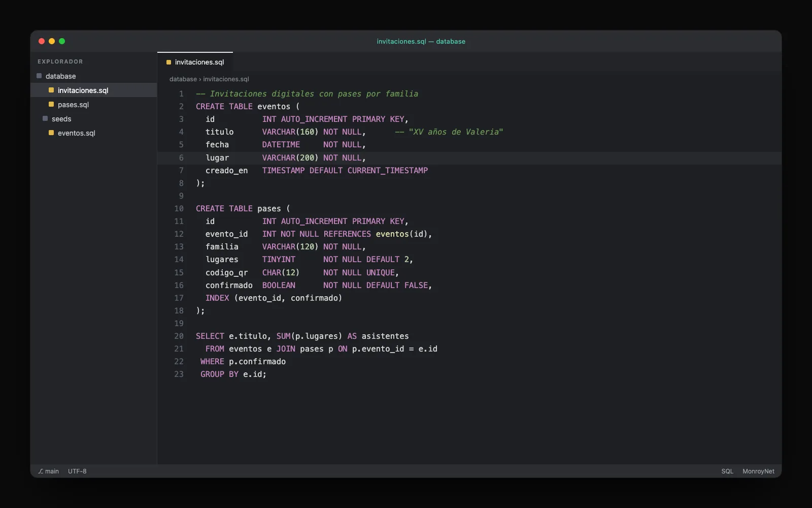Click the 'familia' column name
The image size is (812, 508).
coord(222,247)
